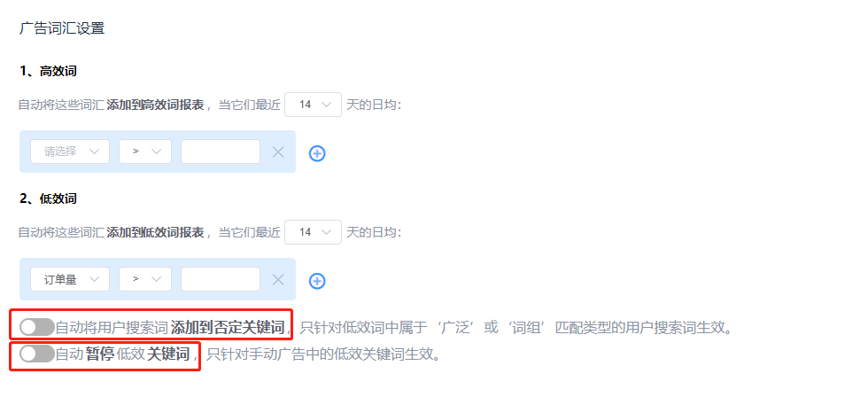Change the 14-day period for 低效词
The width and height of the screenshot is (868, 397).
pyautogui.click(x=313, y=231)
